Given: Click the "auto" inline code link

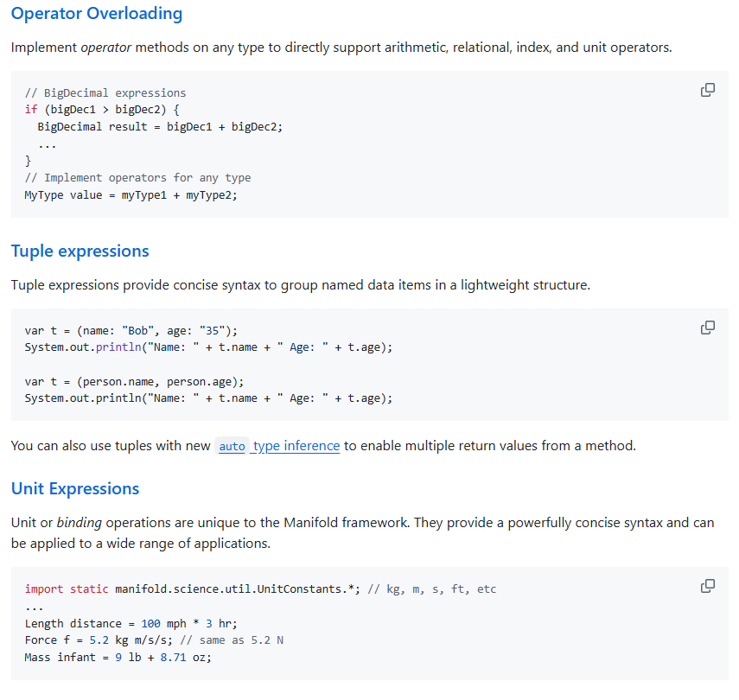Looking at the screenshot, I should [232, 447].
